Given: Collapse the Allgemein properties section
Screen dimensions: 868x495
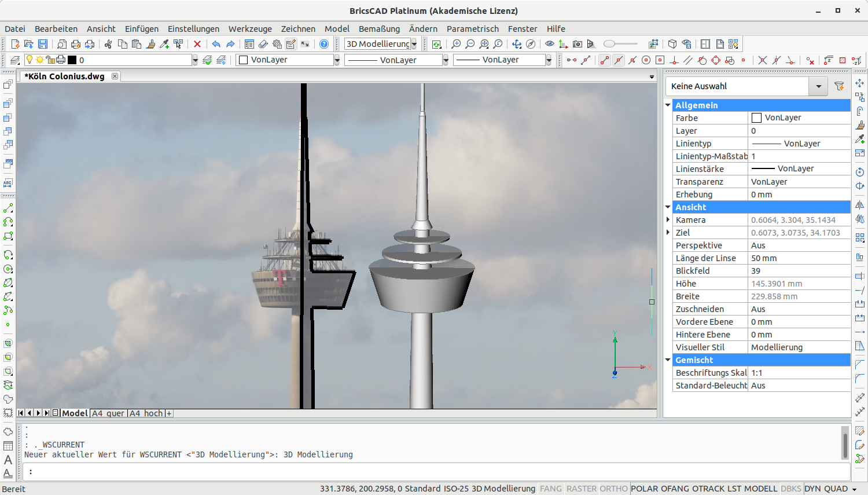Looking at the screenshot, I should point(668,105).
